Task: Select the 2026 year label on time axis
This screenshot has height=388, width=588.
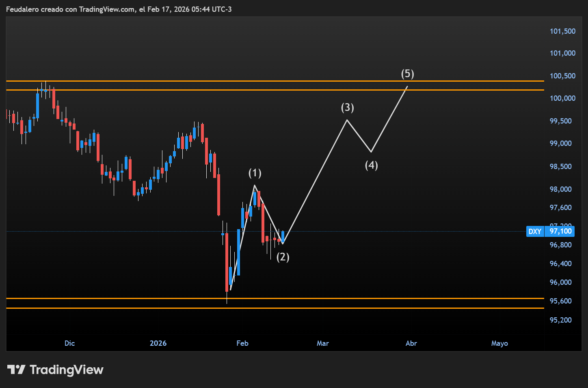Action: click(x=158, y=343)
